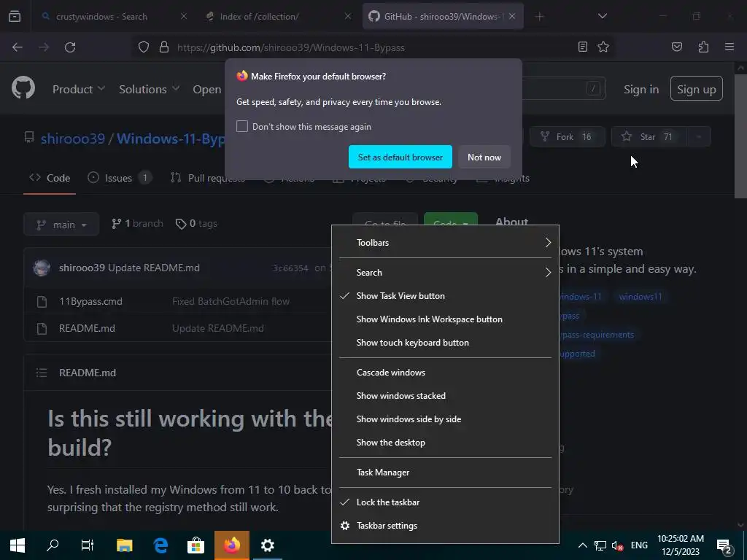Open Microsoft Store taskbar icon
Screen dimensions: 747x560
(196, 545)
